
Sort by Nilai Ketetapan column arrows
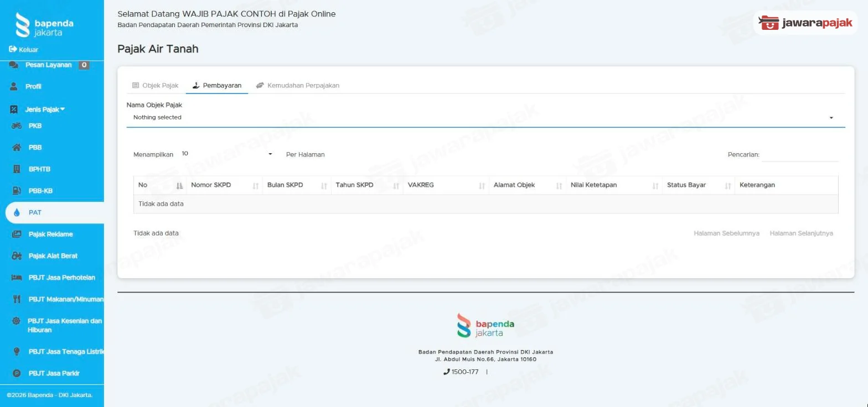pyautogui.click(x=655, y=186)
